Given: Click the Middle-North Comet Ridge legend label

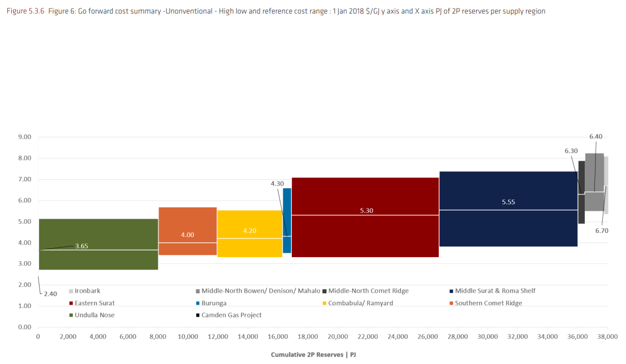Looking at the screenshot, I should [368, 291].
